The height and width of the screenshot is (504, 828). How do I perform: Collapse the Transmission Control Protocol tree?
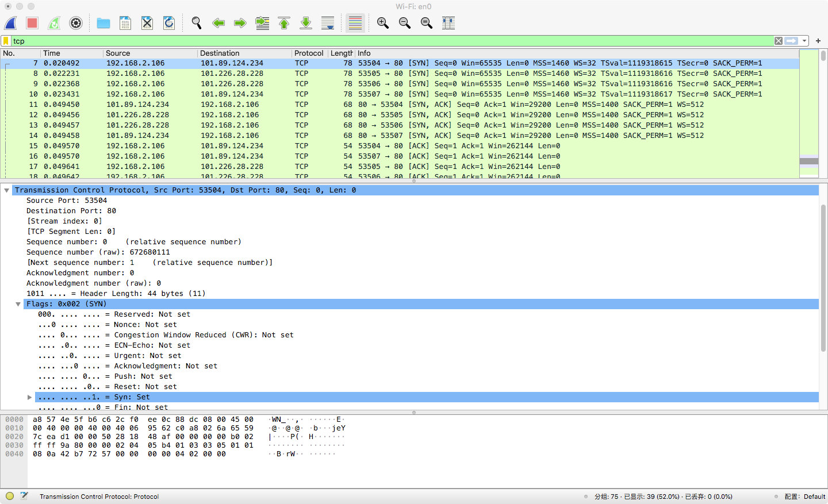(x=7, y=190)
